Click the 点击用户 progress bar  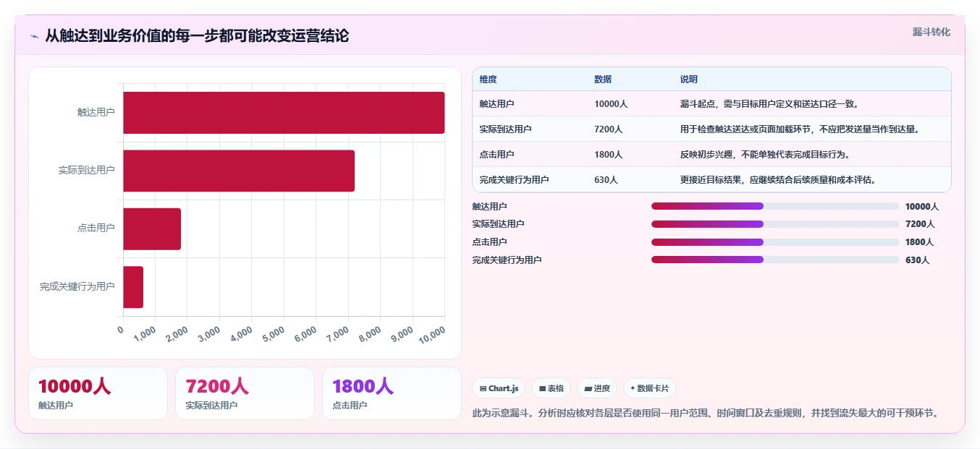click(x=775, y=242)
